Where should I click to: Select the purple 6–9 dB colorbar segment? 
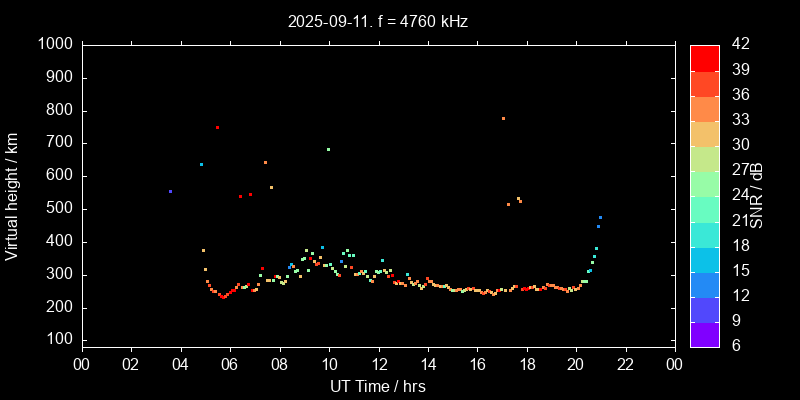(x=705, y=334)
